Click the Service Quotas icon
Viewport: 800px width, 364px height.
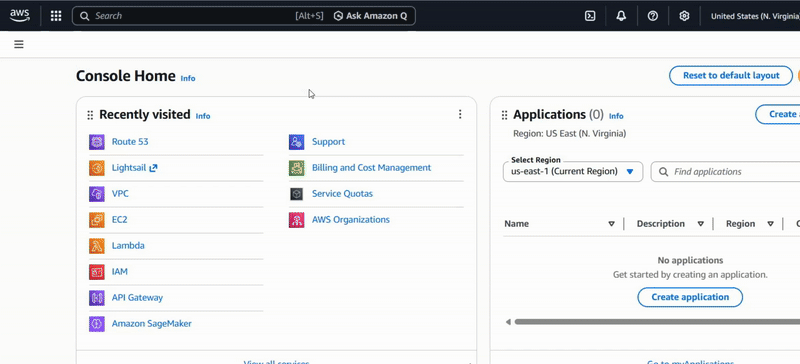click(x=296, y=194)
